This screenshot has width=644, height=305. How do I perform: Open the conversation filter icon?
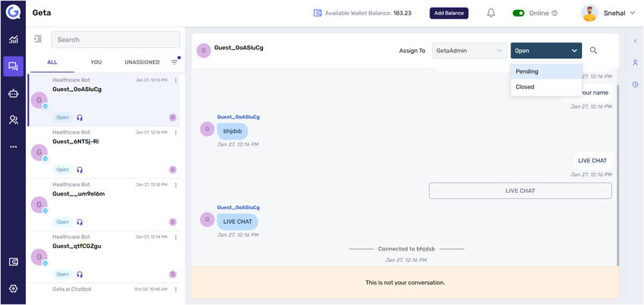[174, 62]
